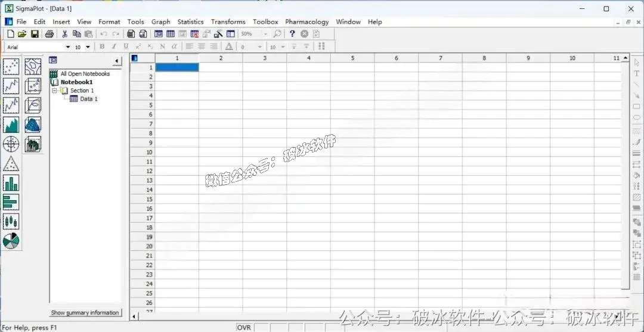Select the Horizontal Bar Chart icon
This screenshot has width=644, height=332.
[x=11, y=202]
